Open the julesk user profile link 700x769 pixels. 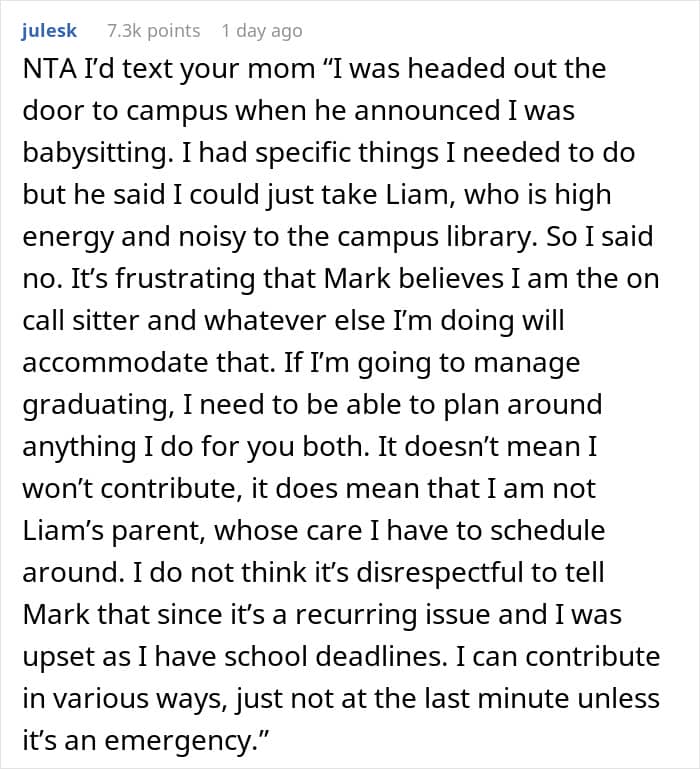[47, 31]
